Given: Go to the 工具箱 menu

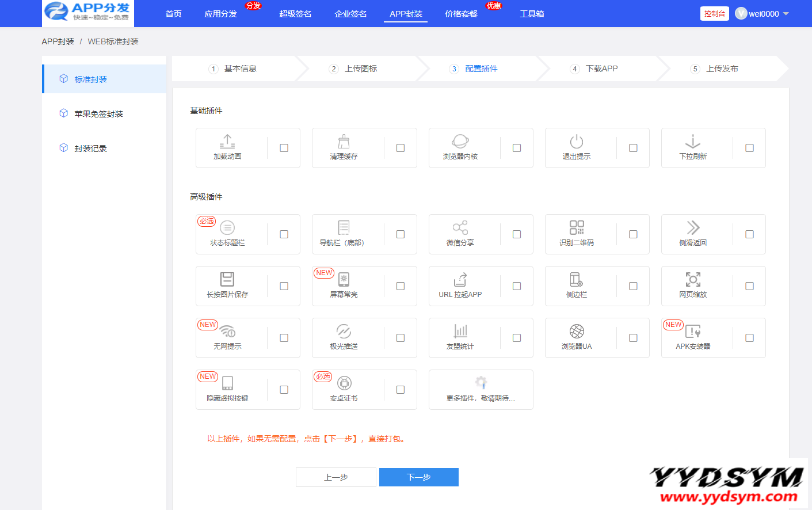Looking at the screenshot, I should pos(532,14).
